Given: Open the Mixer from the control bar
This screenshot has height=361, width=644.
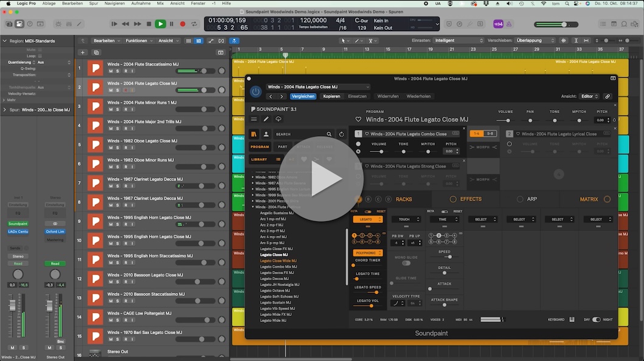Looking at the screenshot, I should [x=68, y=24].
